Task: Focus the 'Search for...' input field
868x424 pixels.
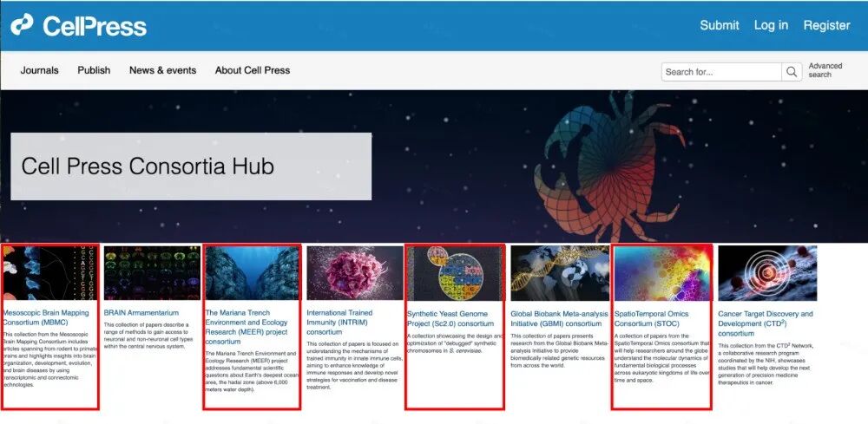Action: pos(720,72)
